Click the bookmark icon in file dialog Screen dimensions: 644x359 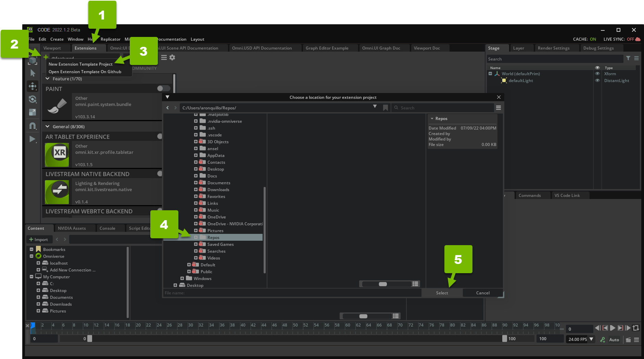(x=386, y=108)
